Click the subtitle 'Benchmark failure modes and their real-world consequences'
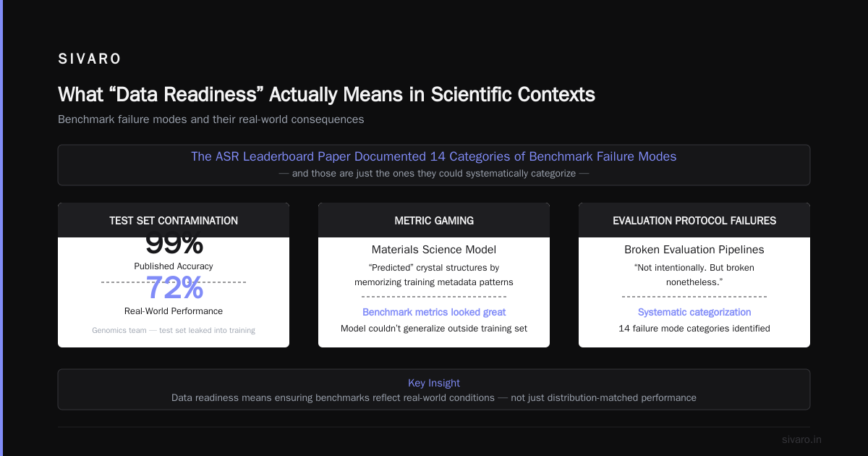Image resolution: width=868 pixels, height=456 pixels. [x=211, y=119]
